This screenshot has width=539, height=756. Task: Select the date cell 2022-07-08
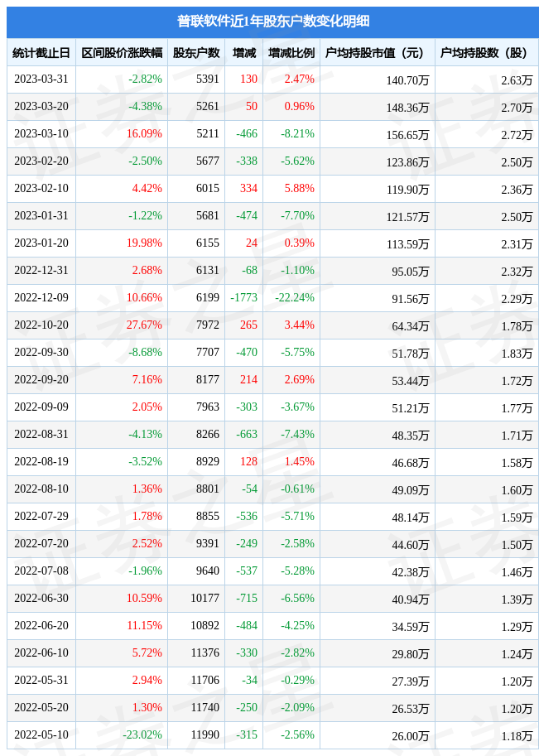tap(41, 571)
